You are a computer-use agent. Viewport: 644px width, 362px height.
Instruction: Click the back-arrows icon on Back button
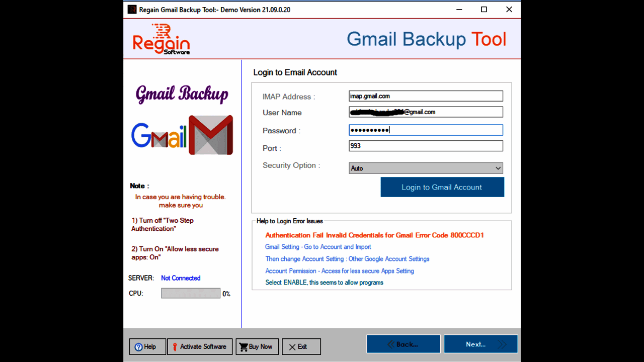pos(391,344)
